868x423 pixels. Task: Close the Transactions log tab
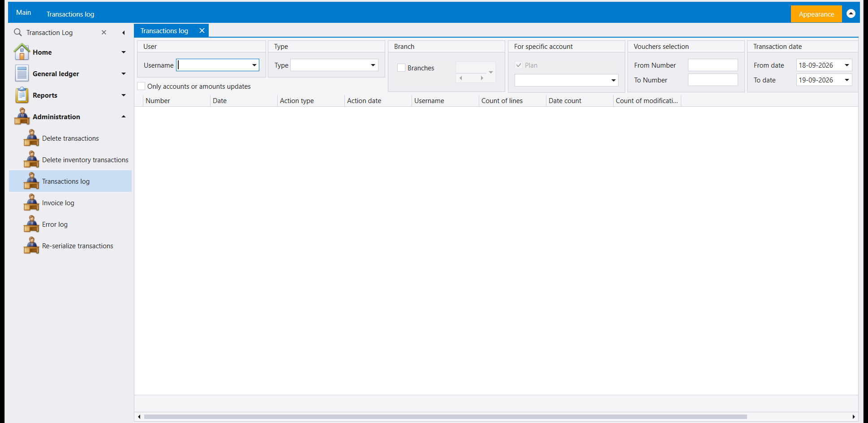pos(202,30)
